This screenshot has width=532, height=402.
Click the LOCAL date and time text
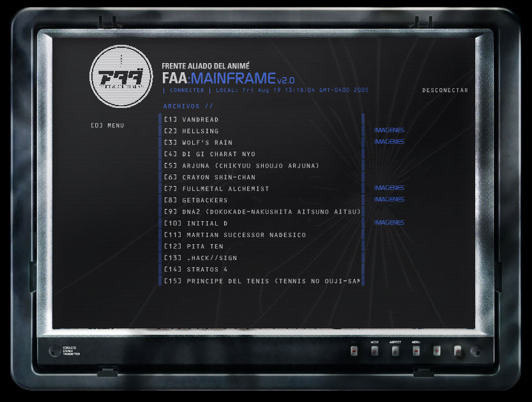pyautogui.click(x=292, y=90)
